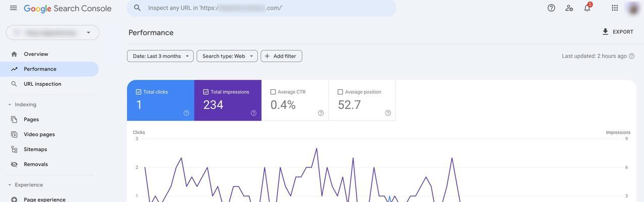
Task: Click the Page experience plus icon
Action: coord(14,199)
